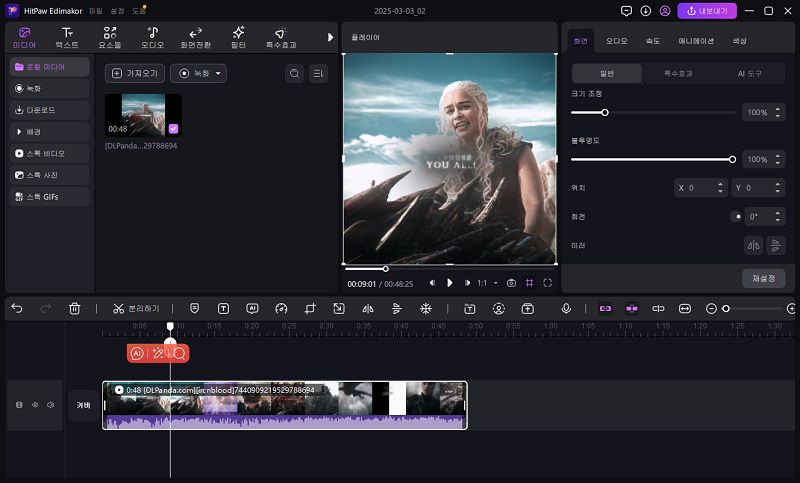Click the speed gauge icon in timeline toolbar
Image resolution: width=800 pixels, height=483 pixels.
pos(281,309)
